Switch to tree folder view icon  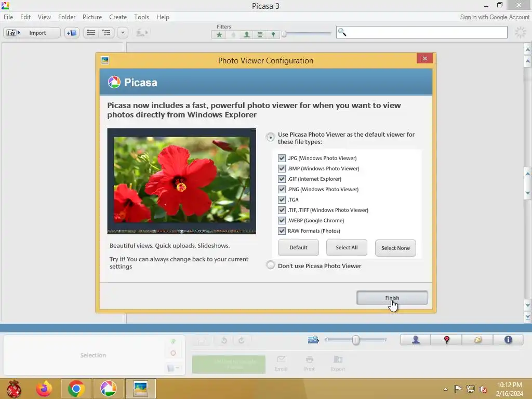[x=107, y=33]
